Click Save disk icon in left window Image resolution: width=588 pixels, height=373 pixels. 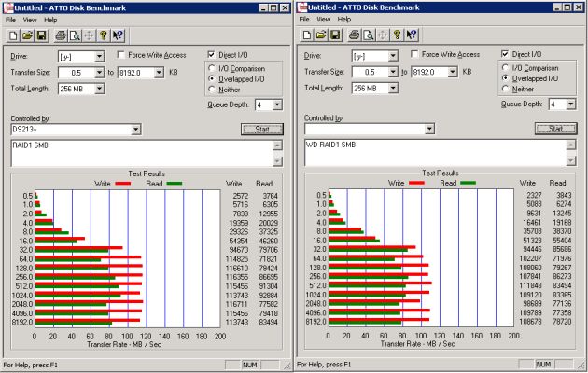click(41, 35)
